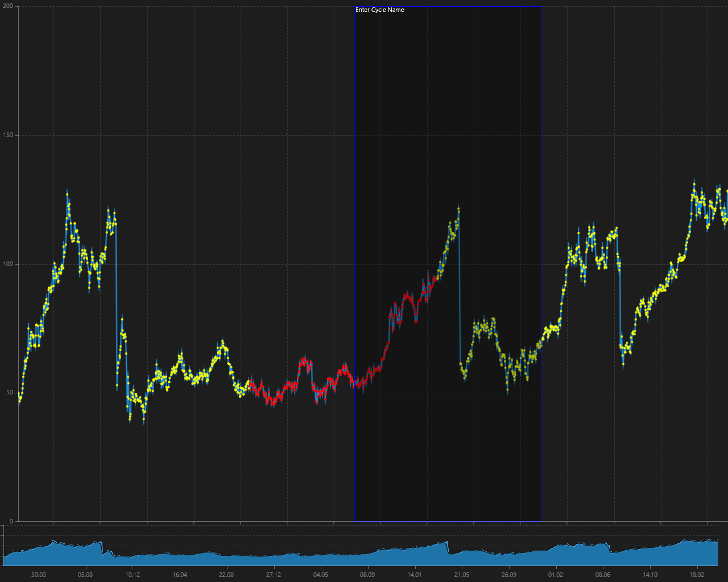Click the 27.12 date tick label
Image resolution: width=728 pixels, height=582 pixels.
click(x=274, y=575)
